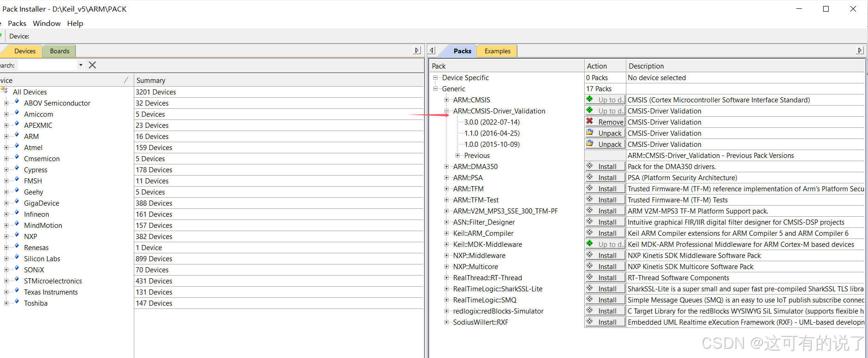This screenshot has width=868, height=358.
Task: Click the Cypress vendor icon
Action: tap(16, 169)
